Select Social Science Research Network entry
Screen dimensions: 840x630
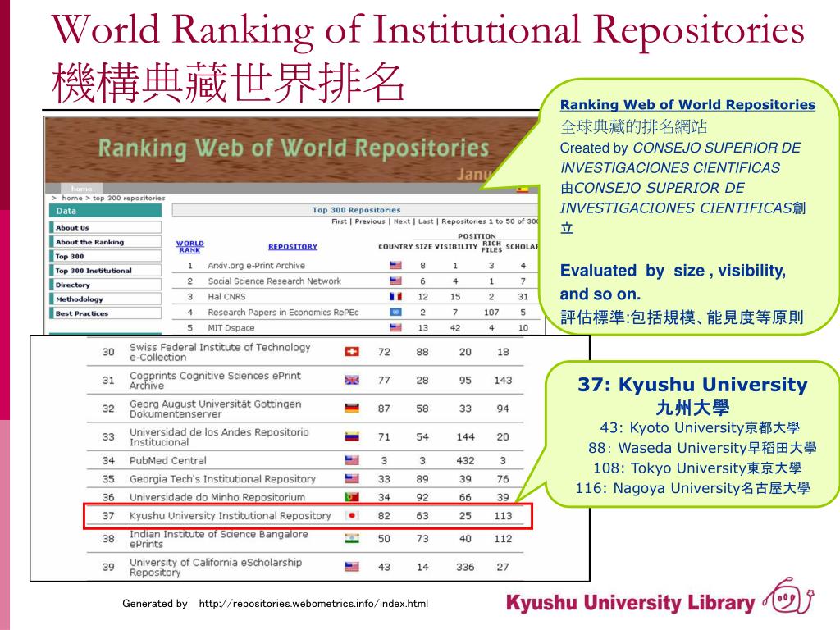(x=274, y=281)
